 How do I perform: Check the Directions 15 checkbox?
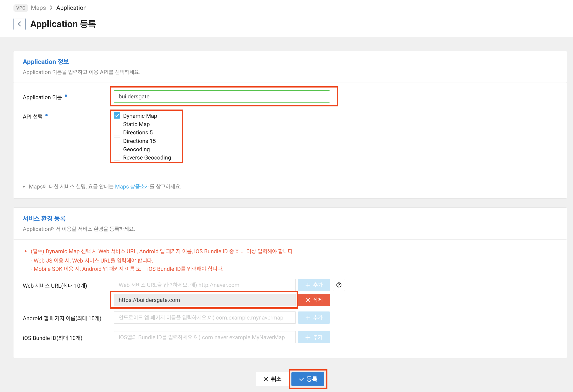click(x=117, y=141)
